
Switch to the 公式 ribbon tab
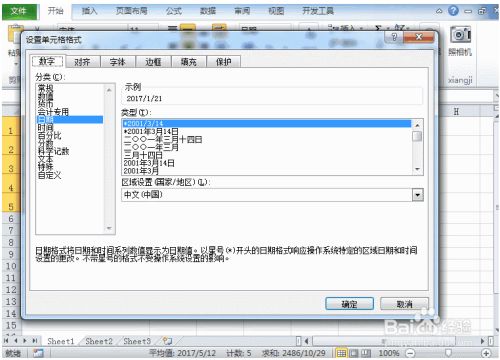point(174,11)
